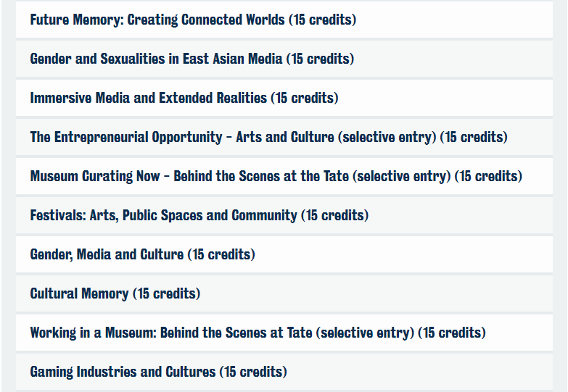Select Gender and Sexualities module heading

pyautogui.click(x=192, y=59)
